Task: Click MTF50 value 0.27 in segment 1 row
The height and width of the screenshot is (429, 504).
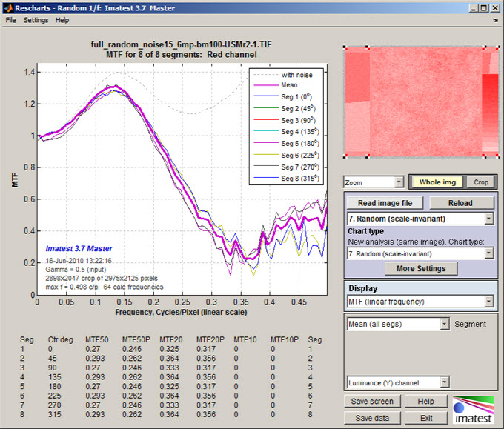Action: [x=93, y=349]
